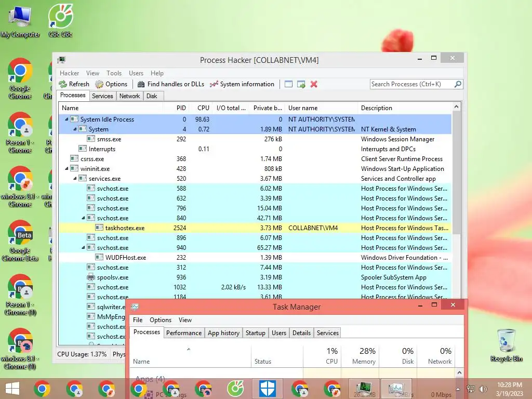Sort Task Manager by Memory column
The width and height of the screenshot is (532, 399).
[x=362, y=355]
